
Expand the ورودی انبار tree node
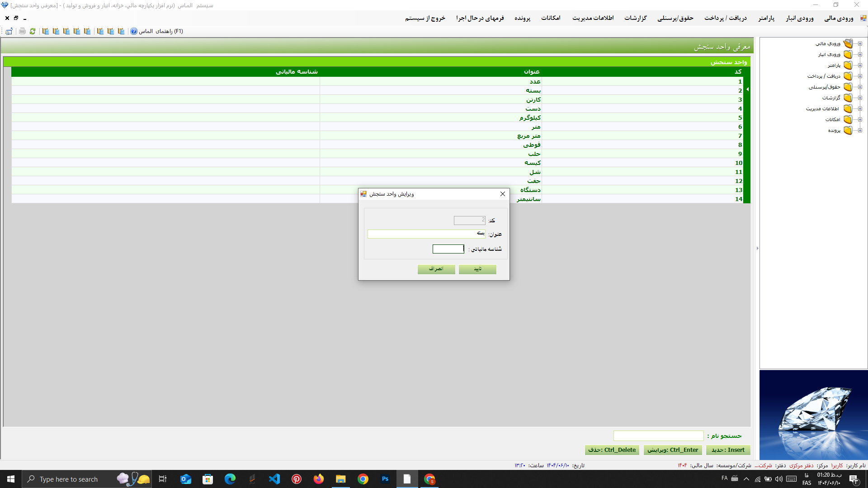[x=860, y=55]
